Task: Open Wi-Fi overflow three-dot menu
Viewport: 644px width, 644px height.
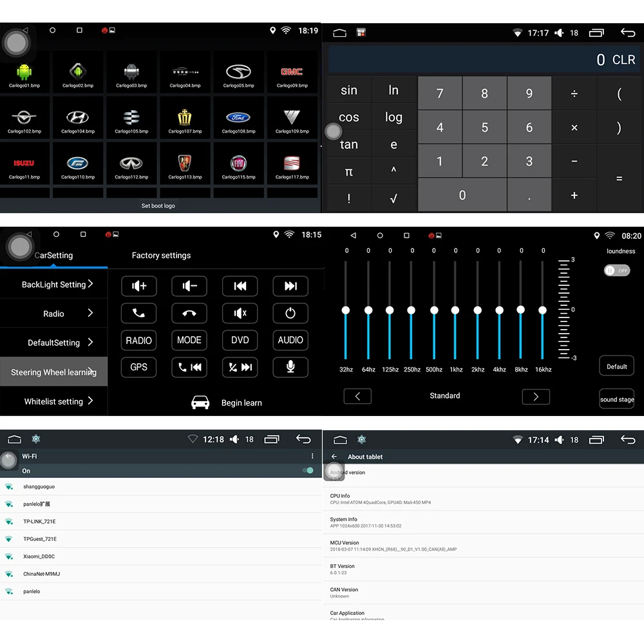Action: [312, 456]
